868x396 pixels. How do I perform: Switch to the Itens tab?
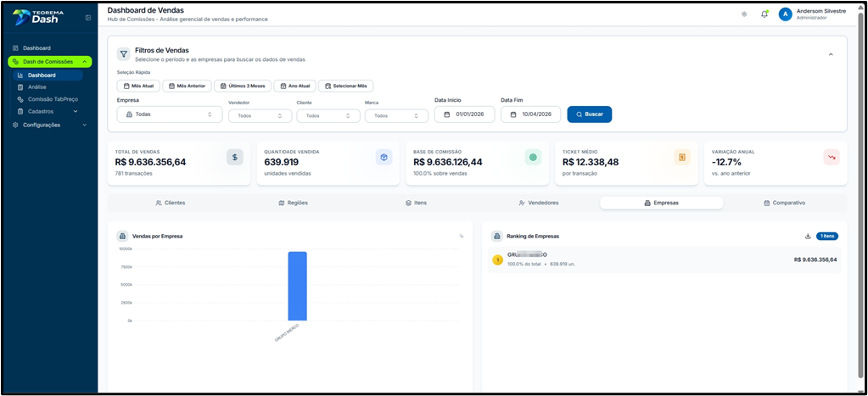[416, 203]
